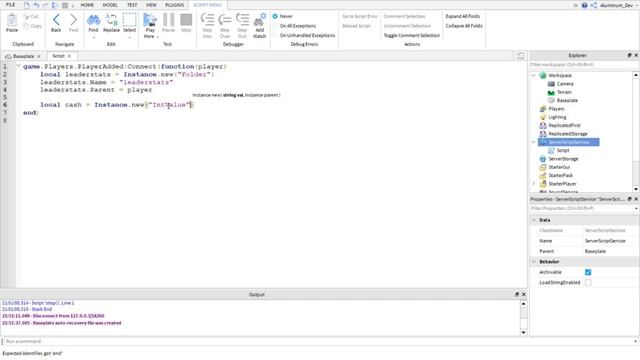Screen dimensions: 640x360
Task: Select Players service in Explorer
Action: click(x=556, y=109)
